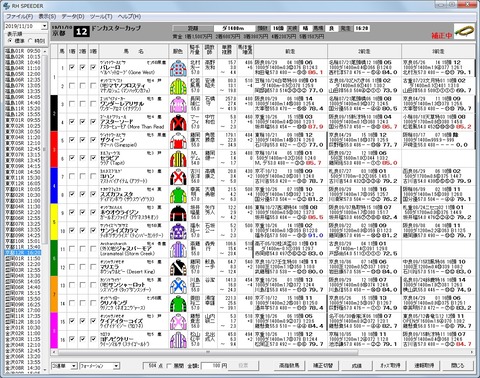This screenshot has width=480, height=378.
Task: Click the RH SPEEDER app icon in title bar
Action: coord(6,6)
